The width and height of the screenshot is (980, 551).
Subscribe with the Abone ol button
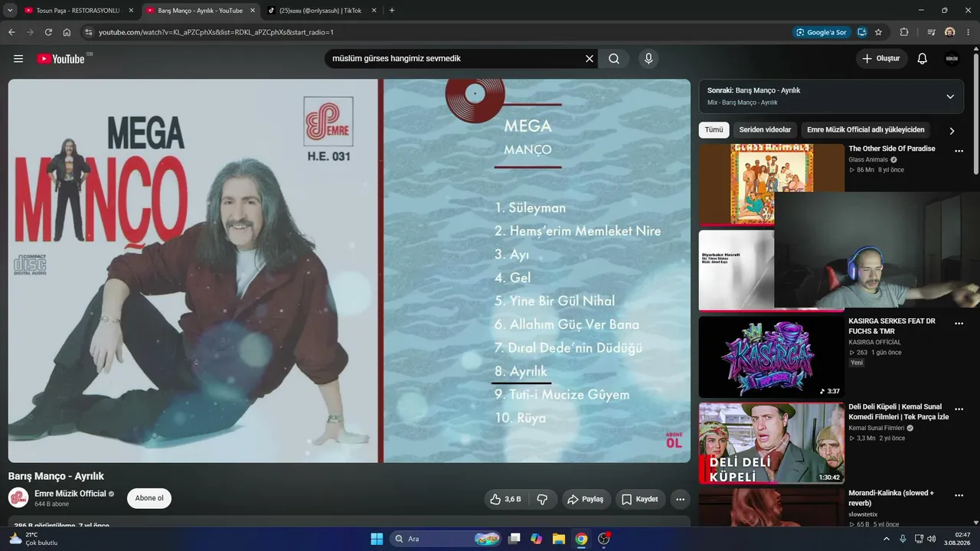pos(149,498)
